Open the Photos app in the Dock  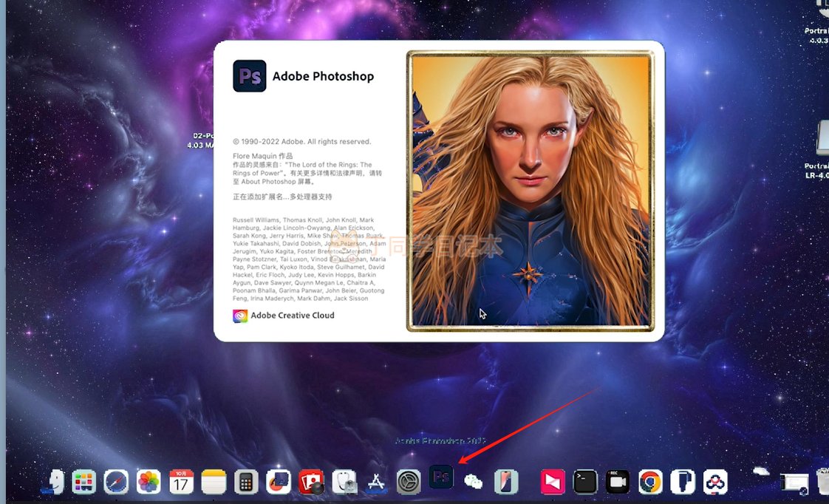point(149,482)
